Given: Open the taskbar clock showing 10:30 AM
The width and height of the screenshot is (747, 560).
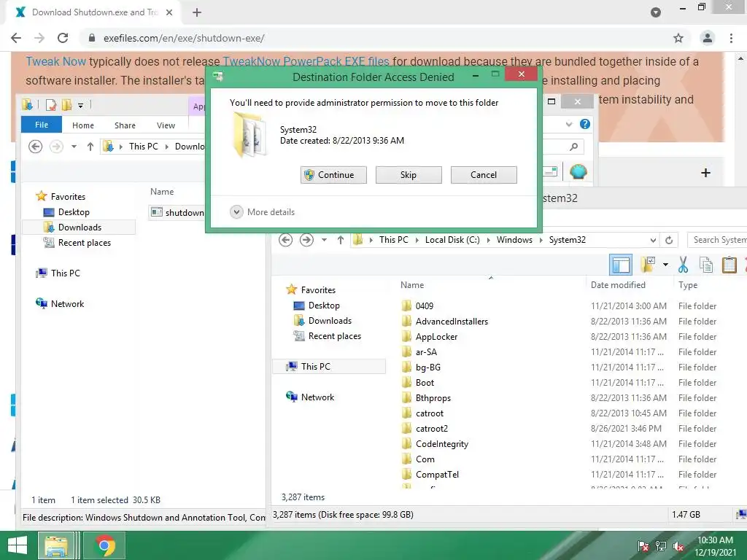Looking at the screenshot, I should [715, 546].
